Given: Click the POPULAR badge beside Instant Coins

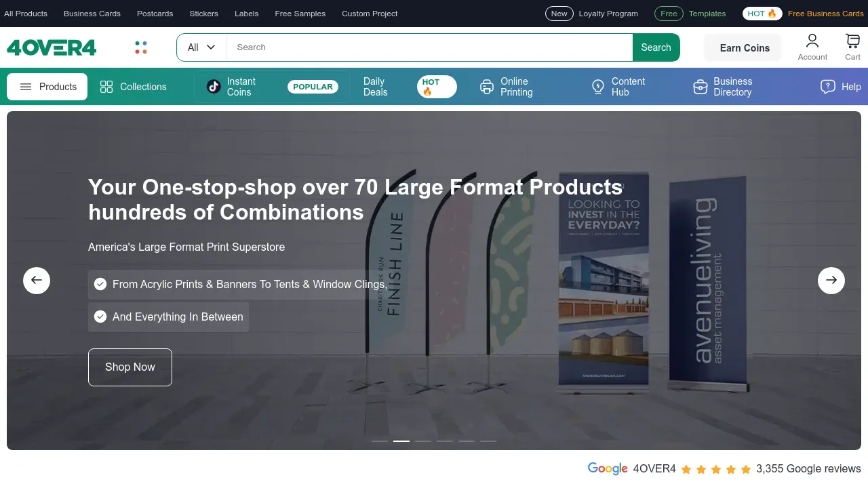Looking at the screenshot, I should click(313, 87).
